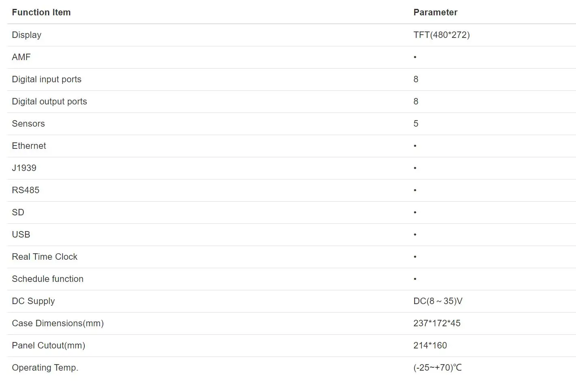The width and height of the screenshot is (576, 392).
Task: Click the Digital input ports label
Action: (x=47, y=79)
